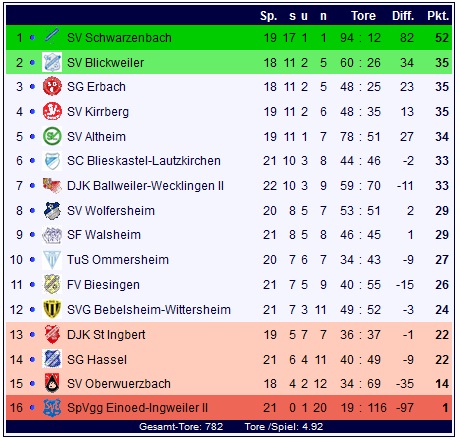Click the SV Kirrberg red logo
Screen dimensions: 460x439
52,111
